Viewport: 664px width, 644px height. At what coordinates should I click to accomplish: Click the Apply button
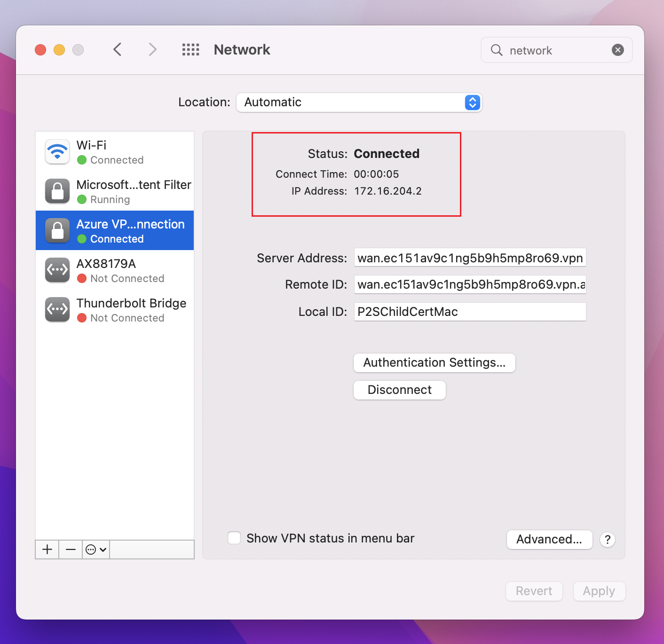(x=599, y=591)
